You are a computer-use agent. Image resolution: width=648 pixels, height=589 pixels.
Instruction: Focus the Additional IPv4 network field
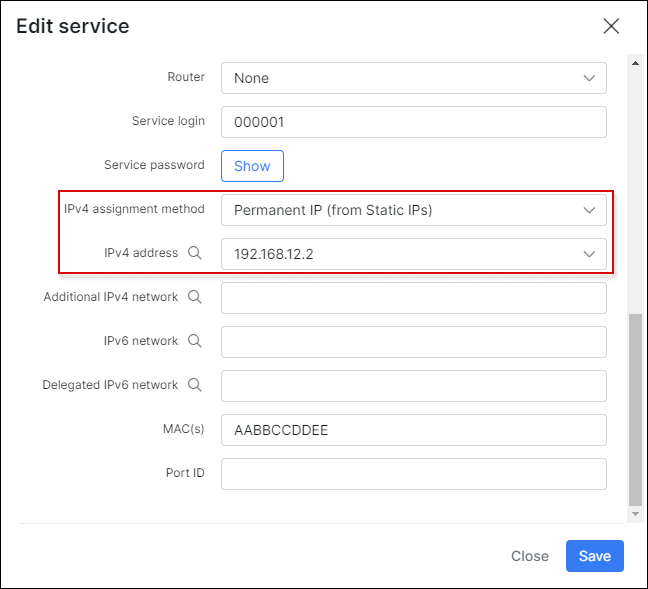[x=413, y=298]
